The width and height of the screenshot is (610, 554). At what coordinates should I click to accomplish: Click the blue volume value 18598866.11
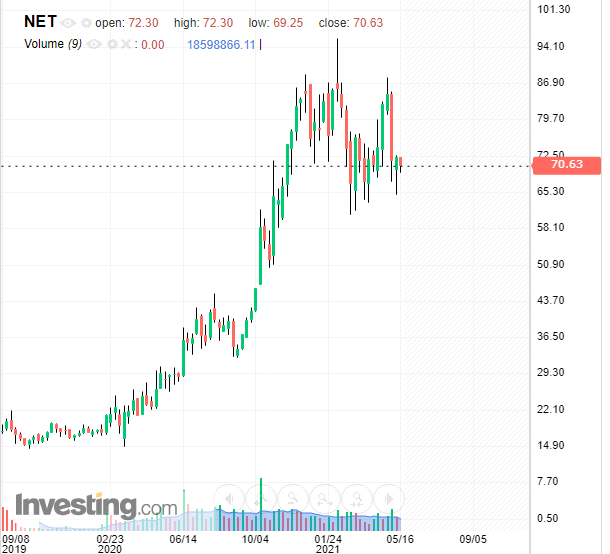(x=221, y=44)
